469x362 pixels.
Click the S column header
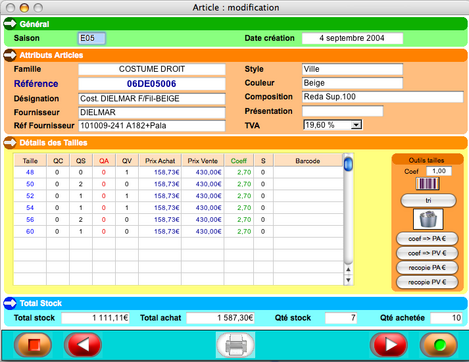263,161
